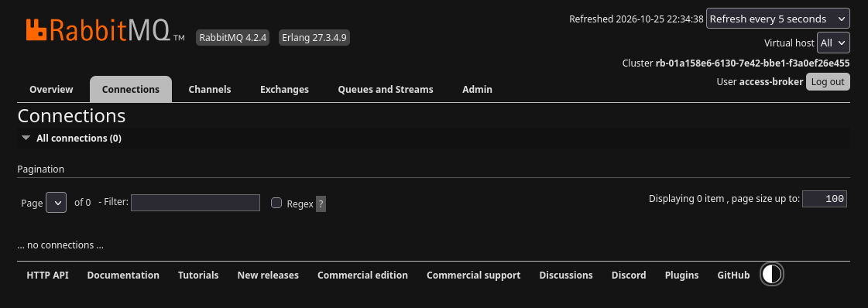Visit the Discussions link

[x=566, y=275]
